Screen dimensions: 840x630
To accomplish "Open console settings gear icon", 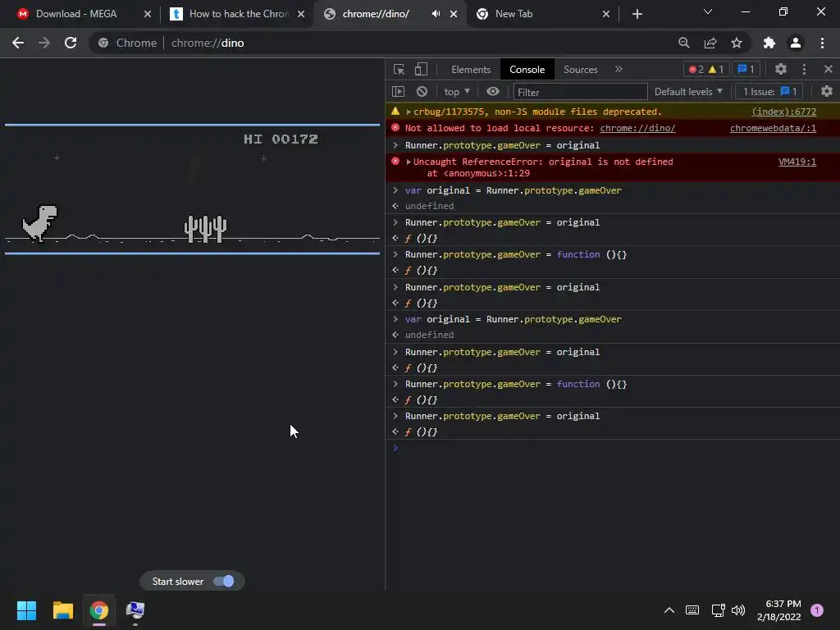I will pyautogui.click(x=827, y=92).
